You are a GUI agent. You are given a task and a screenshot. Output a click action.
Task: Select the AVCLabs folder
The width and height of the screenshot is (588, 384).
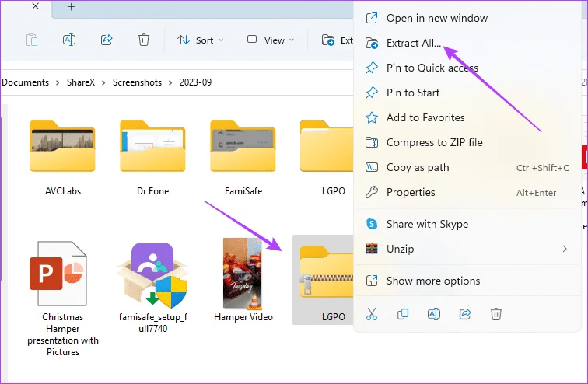tap(63, 158)
